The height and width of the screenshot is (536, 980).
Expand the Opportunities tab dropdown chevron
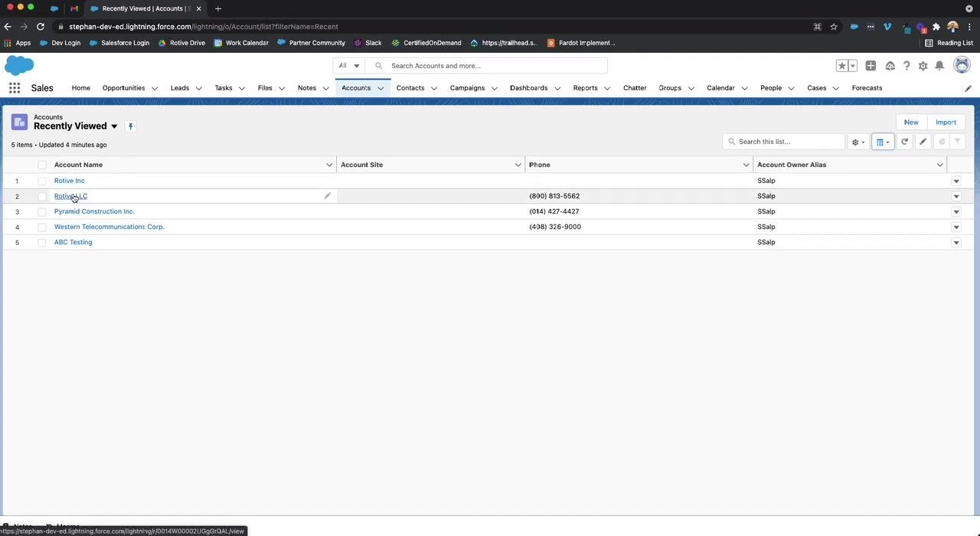click(155, 88)
